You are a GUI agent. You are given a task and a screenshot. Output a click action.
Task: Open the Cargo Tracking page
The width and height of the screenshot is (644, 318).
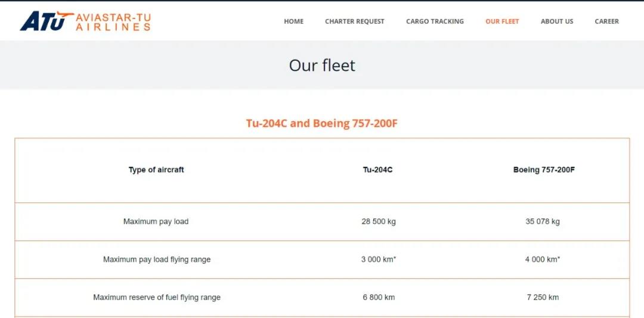click(x=435, y=21)
